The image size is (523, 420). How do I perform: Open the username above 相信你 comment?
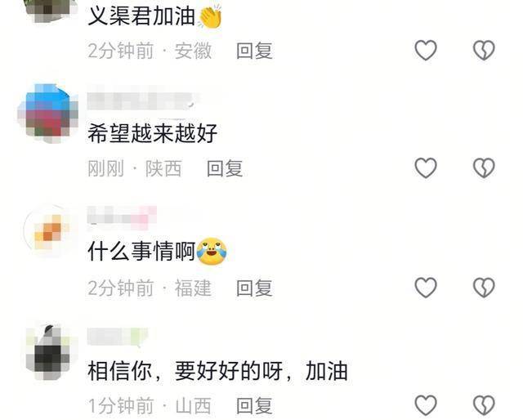pos(118,337)
